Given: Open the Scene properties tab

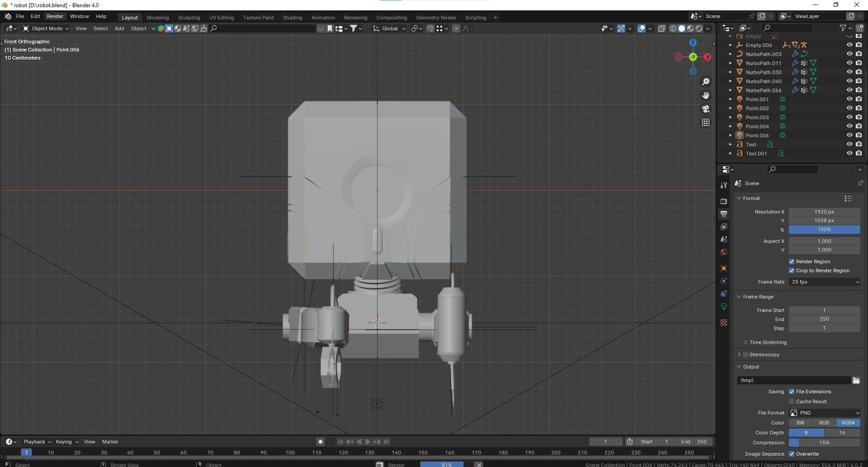Looking at the screenshot, I should (x=724, y=239).
